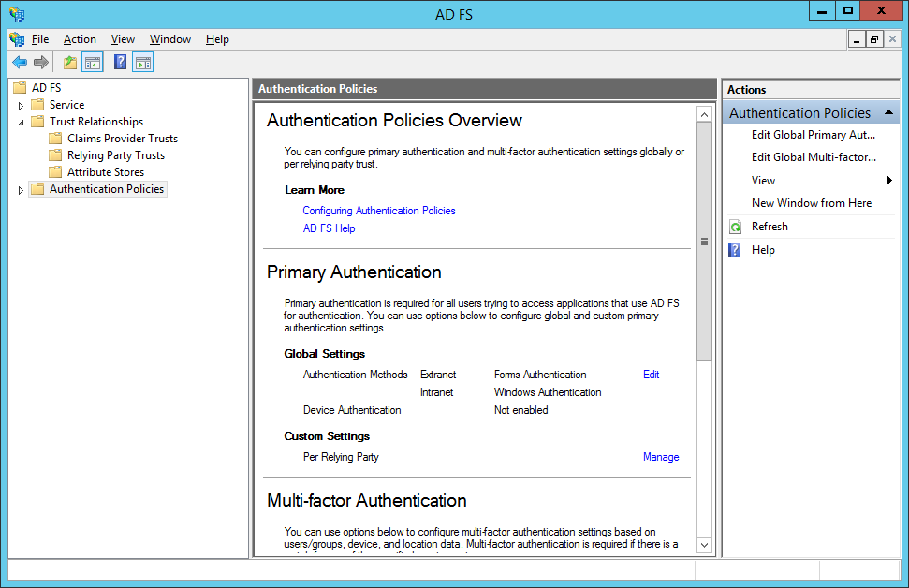Open Configuring Authentication Policies link

click(378, 211)
